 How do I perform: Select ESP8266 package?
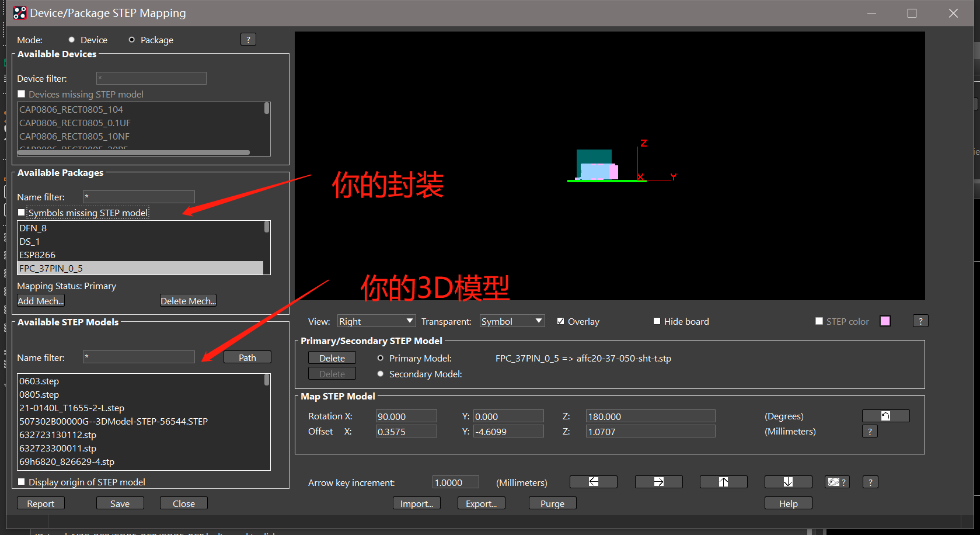tap(141, 255)
